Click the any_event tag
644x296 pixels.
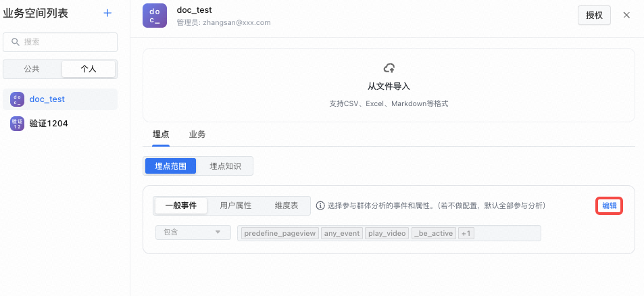(342, 234)
